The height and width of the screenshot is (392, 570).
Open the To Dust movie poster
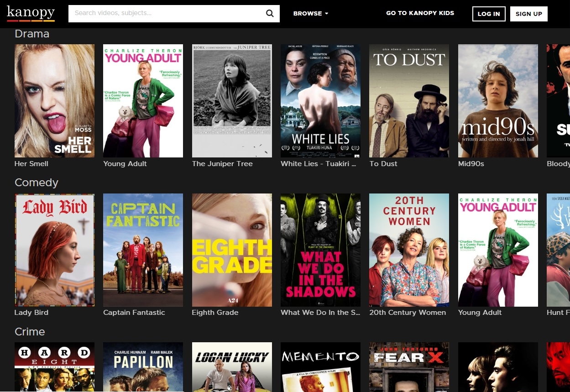409,100
